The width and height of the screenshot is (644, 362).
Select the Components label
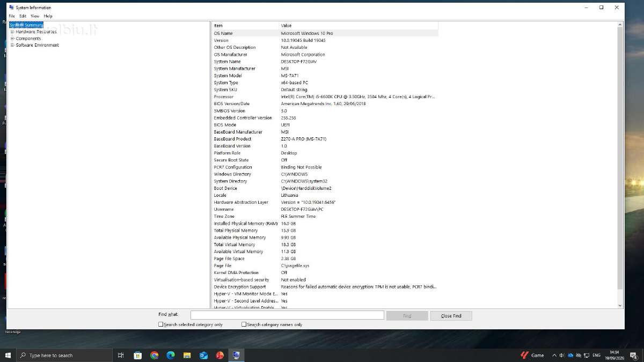pos(28,39)
